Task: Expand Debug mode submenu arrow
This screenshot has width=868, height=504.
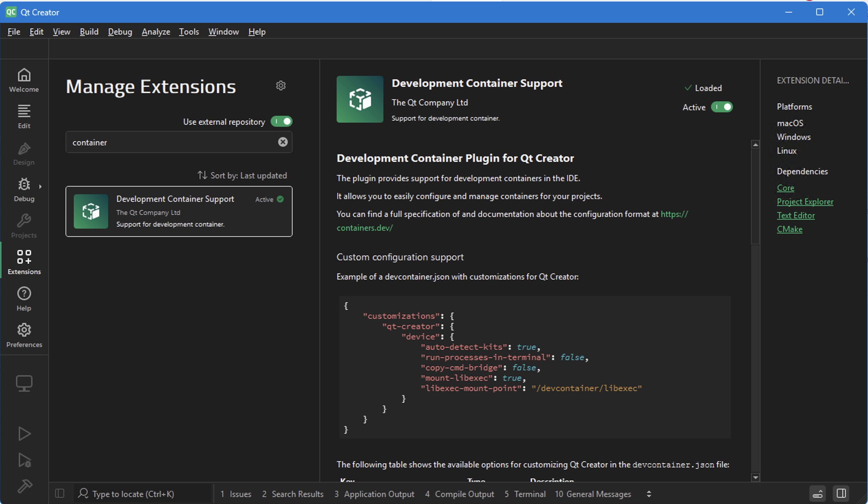Action: point(40,186)
